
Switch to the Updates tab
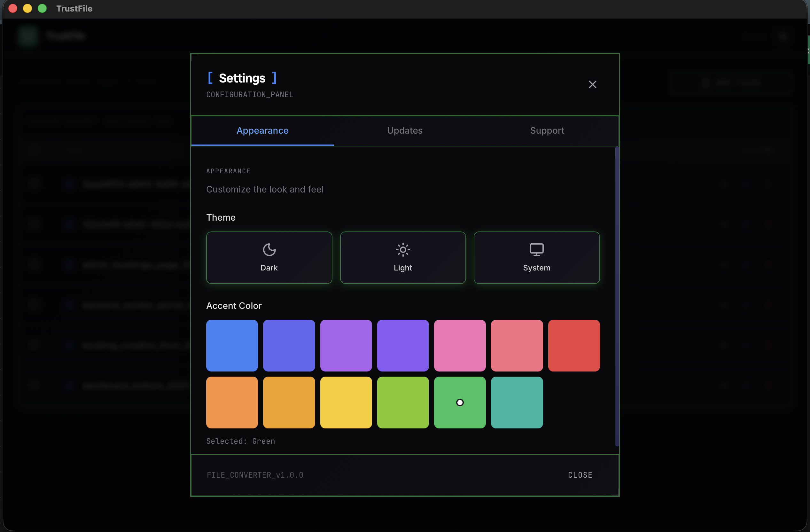[x=404, y=131]
